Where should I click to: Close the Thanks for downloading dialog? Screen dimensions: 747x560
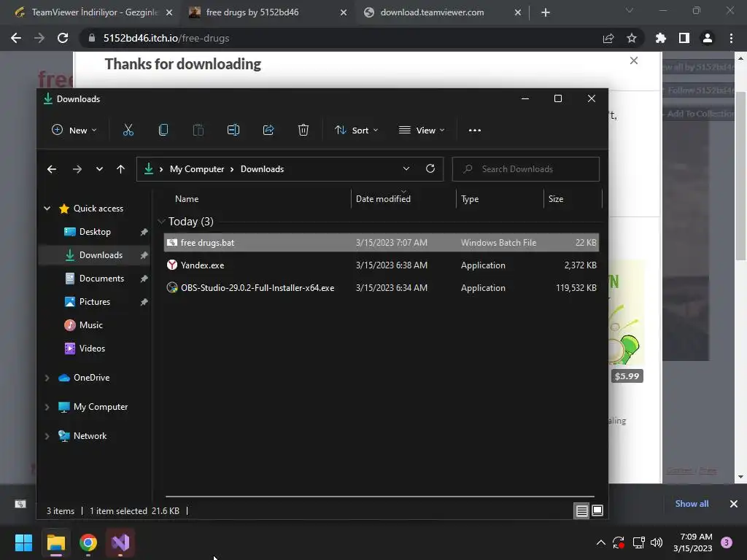[634, 61]
